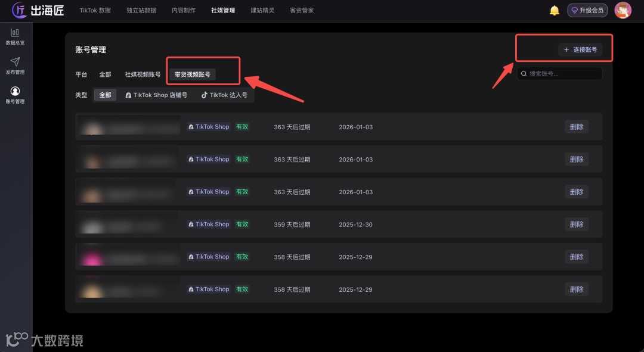Select the 社媒管理 menu
The image size is (644, 352).
pos(223,10)
